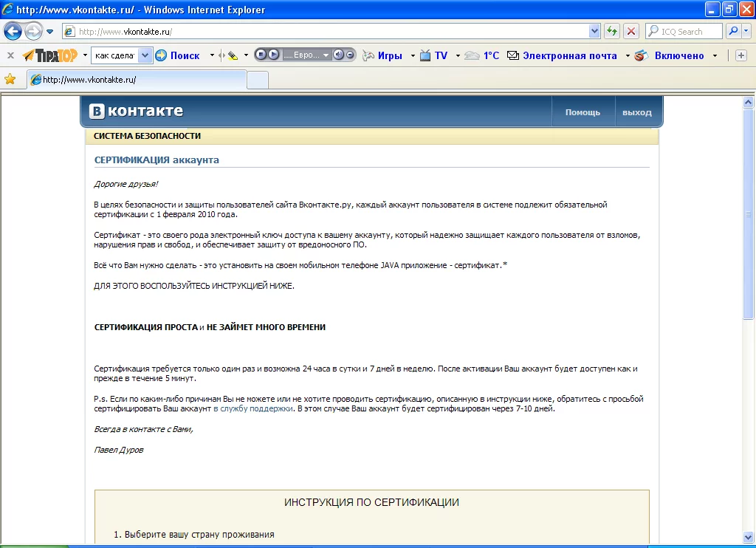Expand the Электронная почта dropdown arrow
756x548 pixels.
pos(628,55)
